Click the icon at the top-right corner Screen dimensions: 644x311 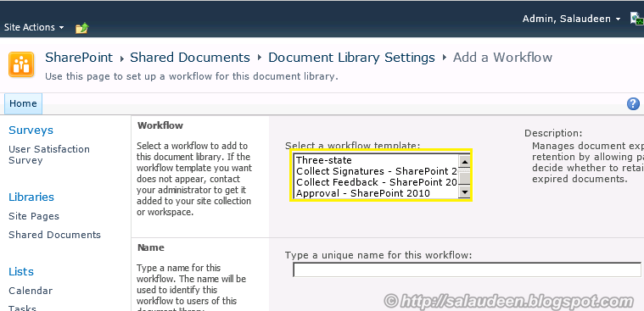[637, 19]
